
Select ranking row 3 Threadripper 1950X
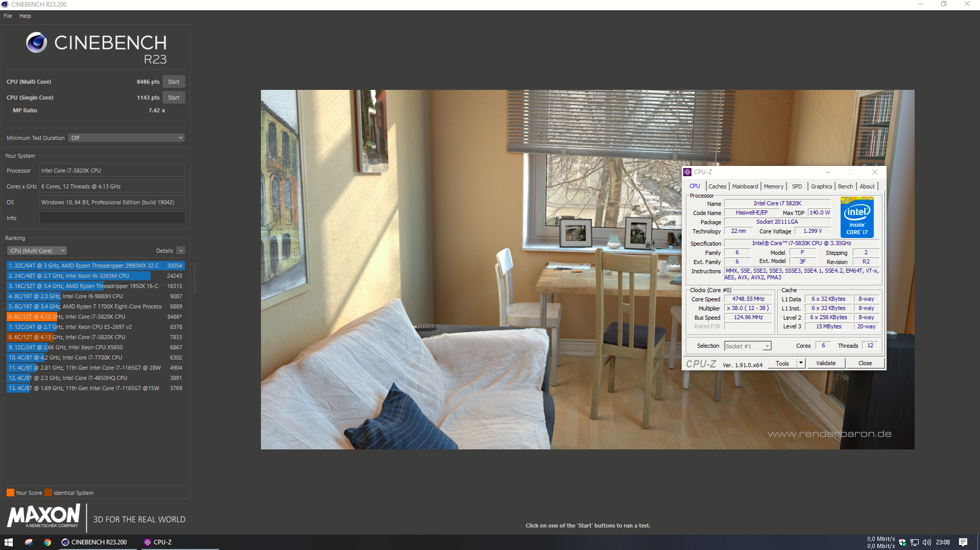point(95,286)
